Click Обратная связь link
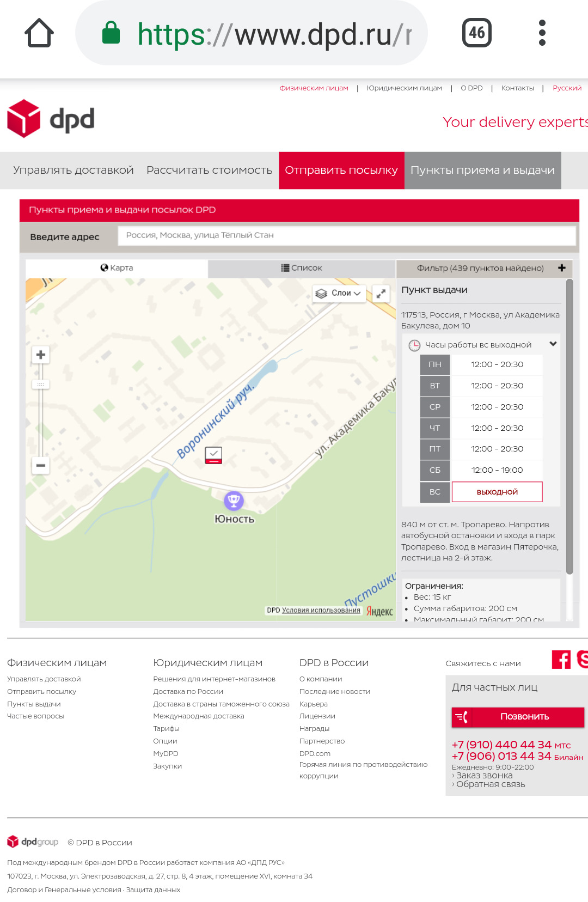 pyautogui.click(x=491, y=784)
